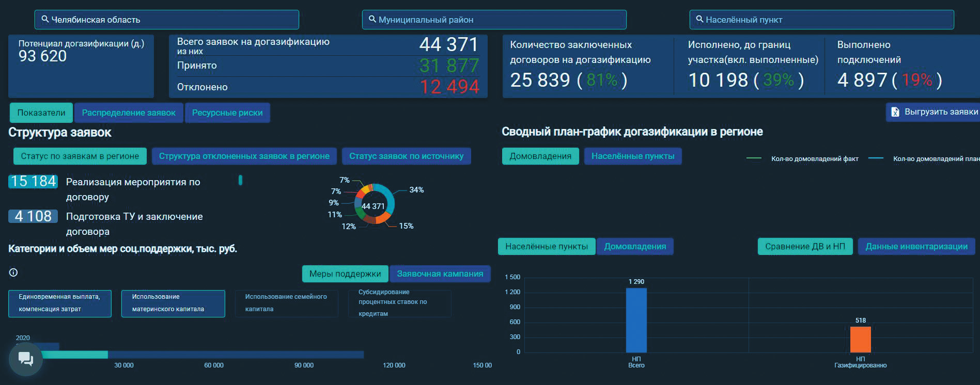Click the 34% teal donut chart segment

tap(388, 198)
